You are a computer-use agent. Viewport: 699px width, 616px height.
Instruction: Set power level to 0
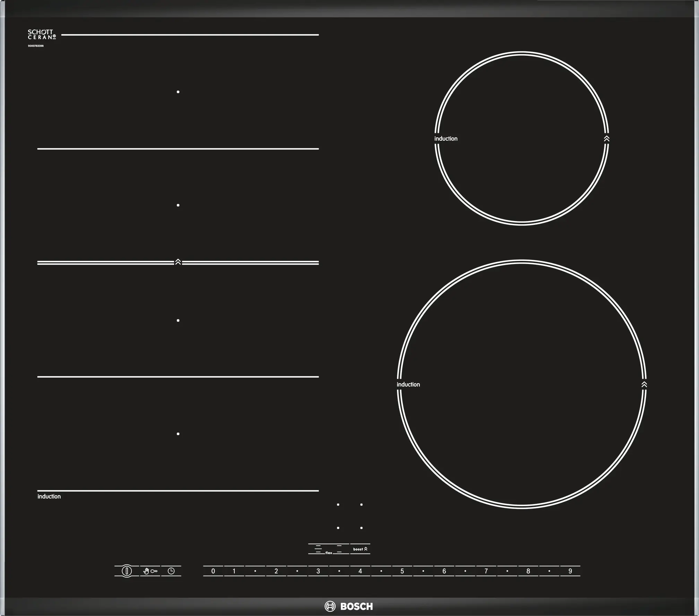point(213,571)
